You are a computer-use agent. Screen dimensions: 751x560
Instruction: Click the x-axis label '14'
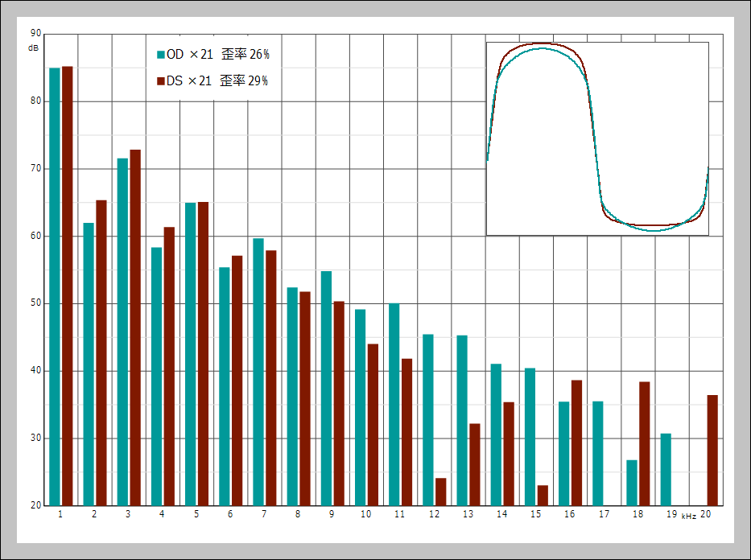pos(501,514)
